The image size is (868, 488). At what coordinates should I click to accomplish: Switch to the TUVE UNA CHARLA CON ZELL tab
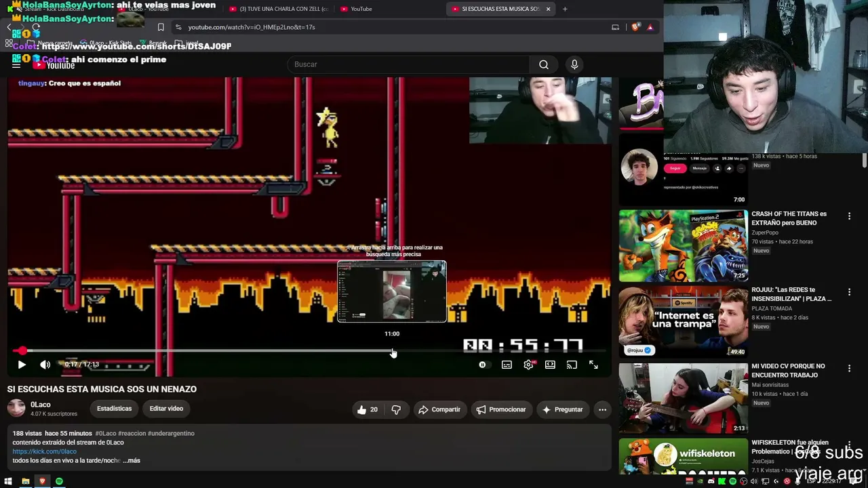(279, 9)
